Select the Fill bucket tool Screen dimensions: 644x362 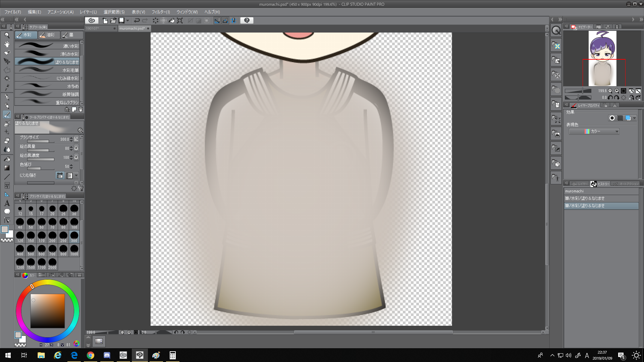pos(7,159)
